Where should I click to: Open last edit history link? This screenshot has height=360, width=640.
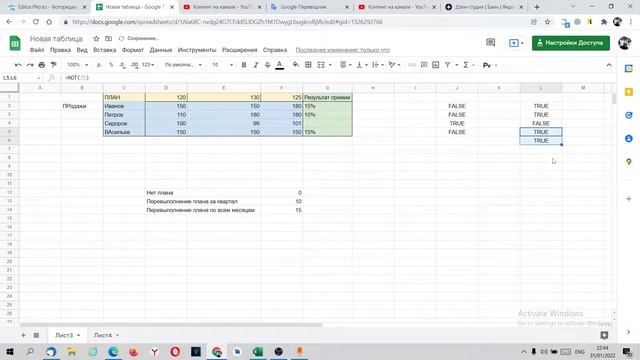342,50
